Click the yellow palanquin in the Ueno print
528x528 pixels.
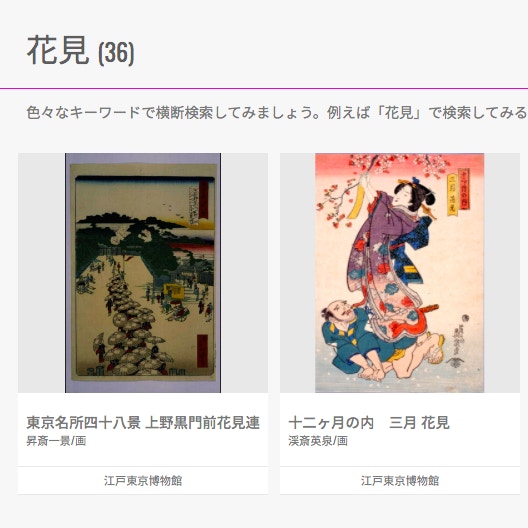point(173,291)
